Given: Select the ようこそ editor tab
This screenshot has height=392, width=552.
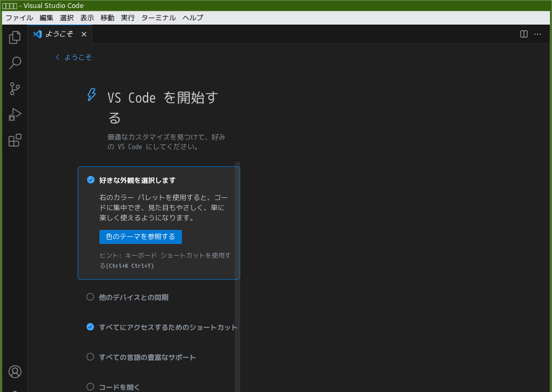Looking at the screenshot, I should pos(60,34).
